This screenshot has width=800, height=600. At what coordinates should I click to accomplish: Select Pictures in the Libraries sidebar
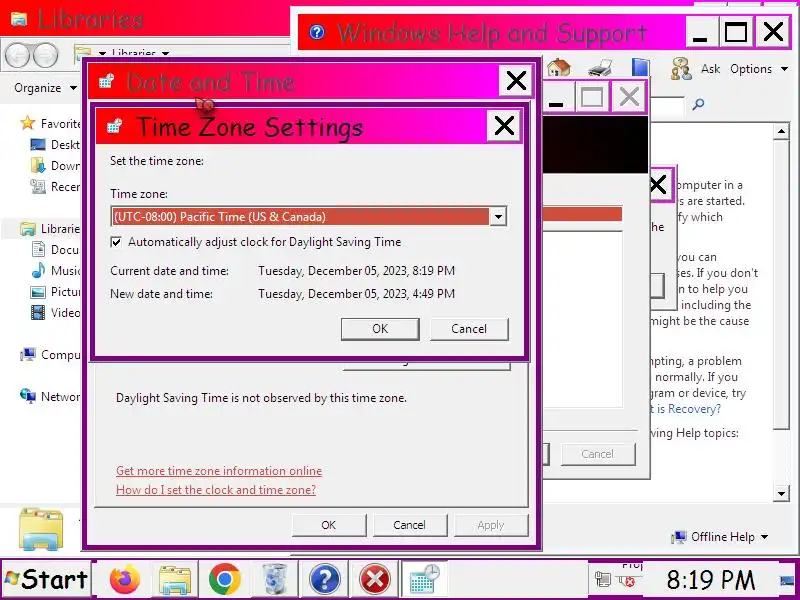tap(55, 291)
